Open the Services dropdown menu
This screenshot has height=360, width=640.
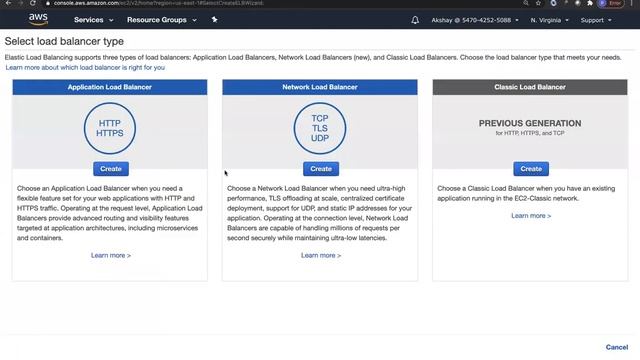tap(93, 20)
